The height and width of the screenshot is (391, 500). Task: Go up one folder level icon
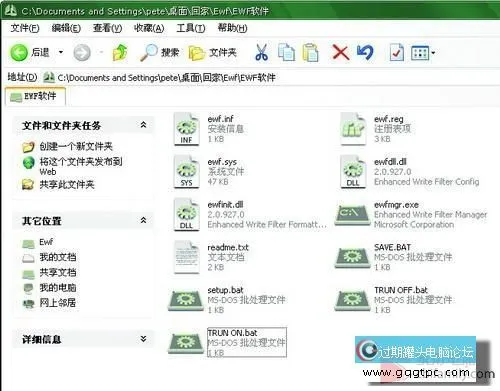[x=120, y=52]
